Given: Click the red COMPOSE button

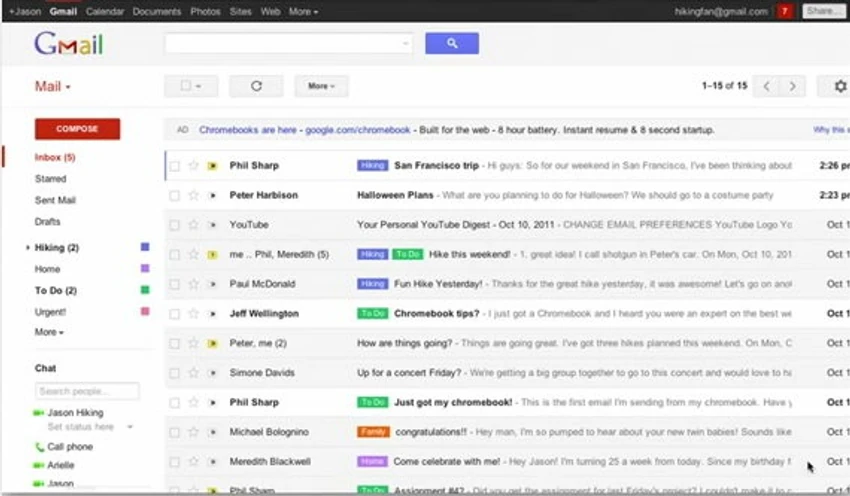Looking at the screenshot, I should tap(78, 129).
